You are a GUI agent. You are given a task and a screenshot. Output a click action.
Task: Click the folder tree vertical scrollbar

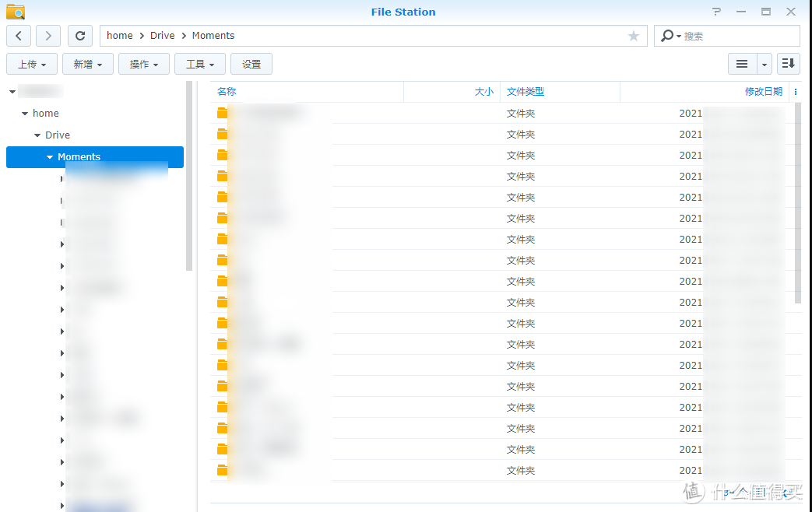click(x=189, y=176)
